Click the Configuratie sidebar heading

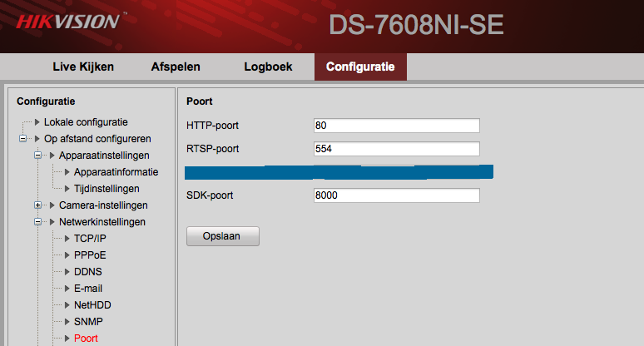click(46, 101)
